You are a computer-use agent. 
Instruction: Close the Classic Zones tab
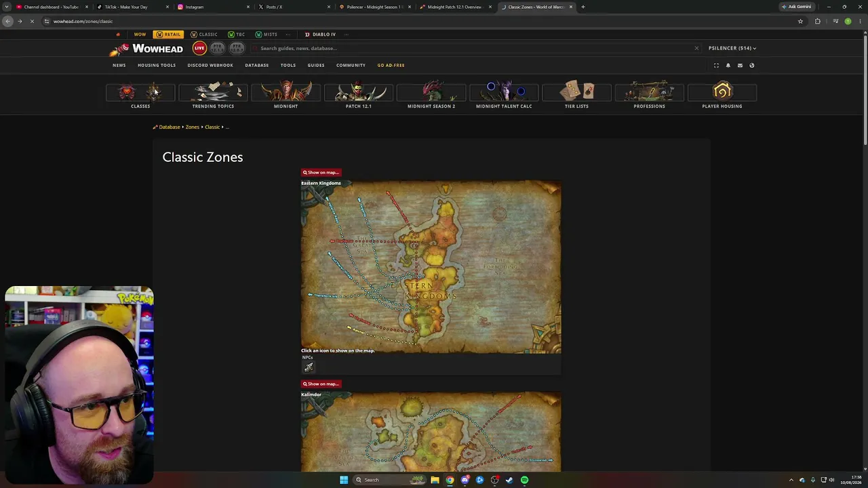click(x=571, y=7)
